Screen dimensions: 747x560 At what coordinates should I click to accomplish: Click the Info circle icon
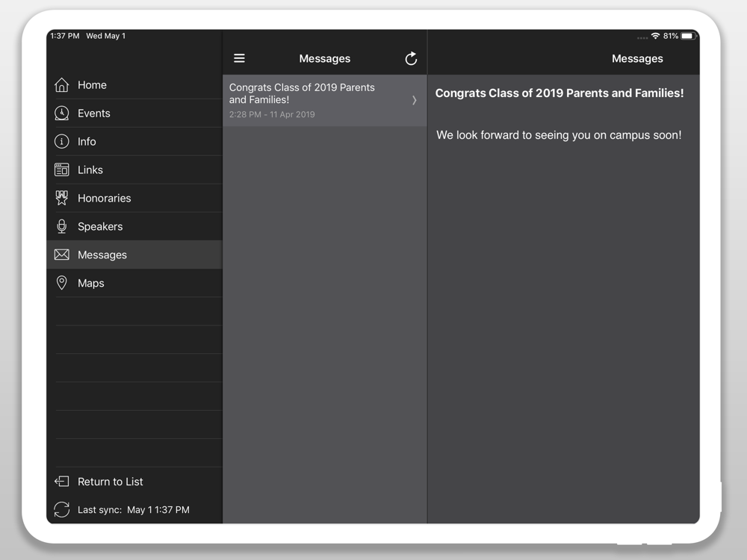point(62,142)
